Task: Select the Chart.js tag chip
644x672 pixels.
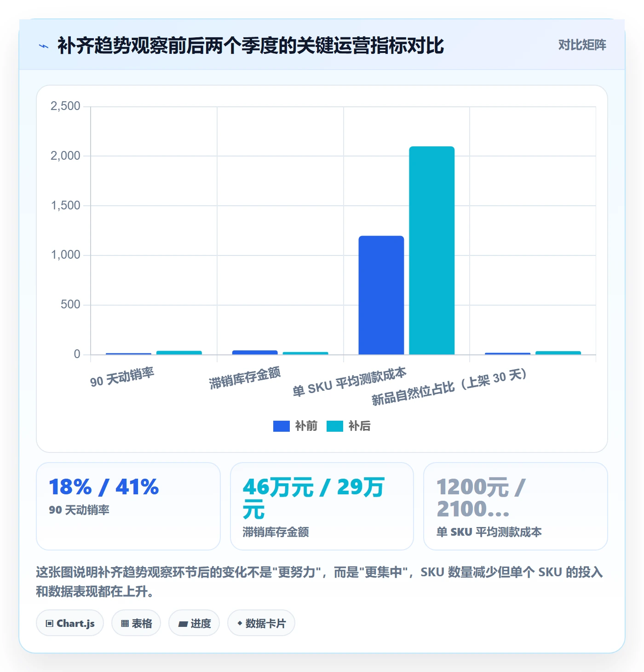Action: (x=70, y=623)
